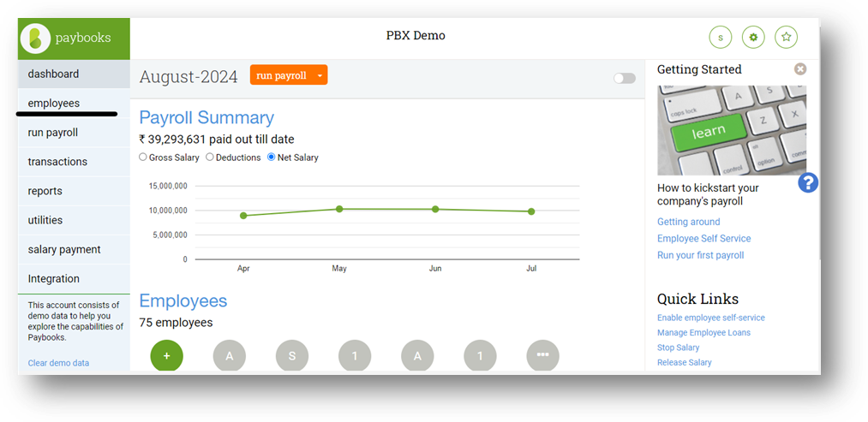Open transactions in the sidebar
The image size is (868, 422).
coord(75,162)
